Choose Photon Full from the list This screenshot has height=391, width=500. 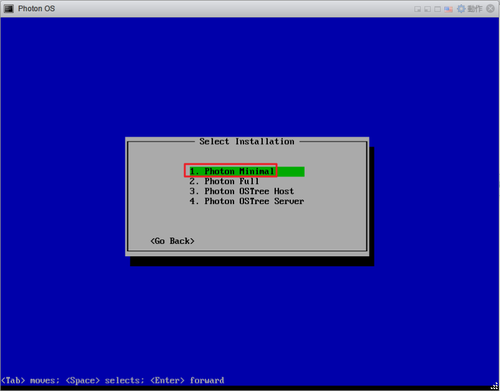[224, 181]
